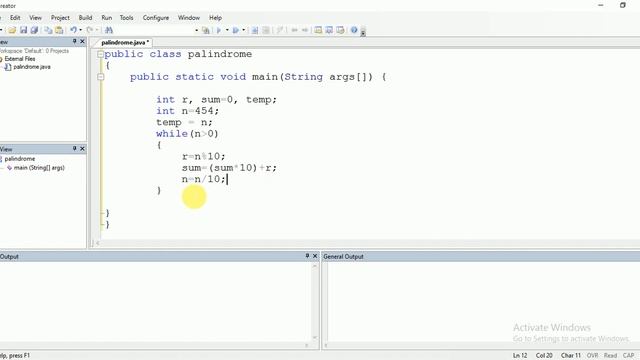Image resolution: width=640 pixels, height=360 pixels.
Task: Click the Build Output vertical scrollbar
Action: (x=315, y=302)
